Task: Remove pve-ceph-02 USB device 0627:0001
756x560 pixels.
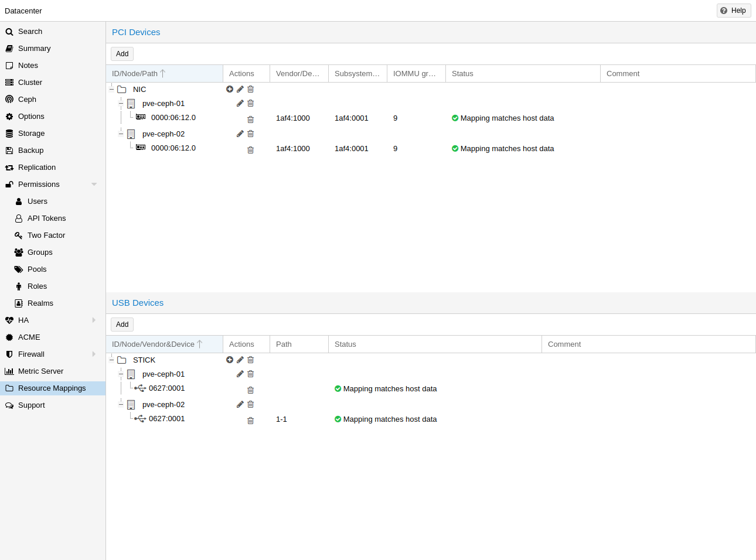Action: (x=251, y=421)
